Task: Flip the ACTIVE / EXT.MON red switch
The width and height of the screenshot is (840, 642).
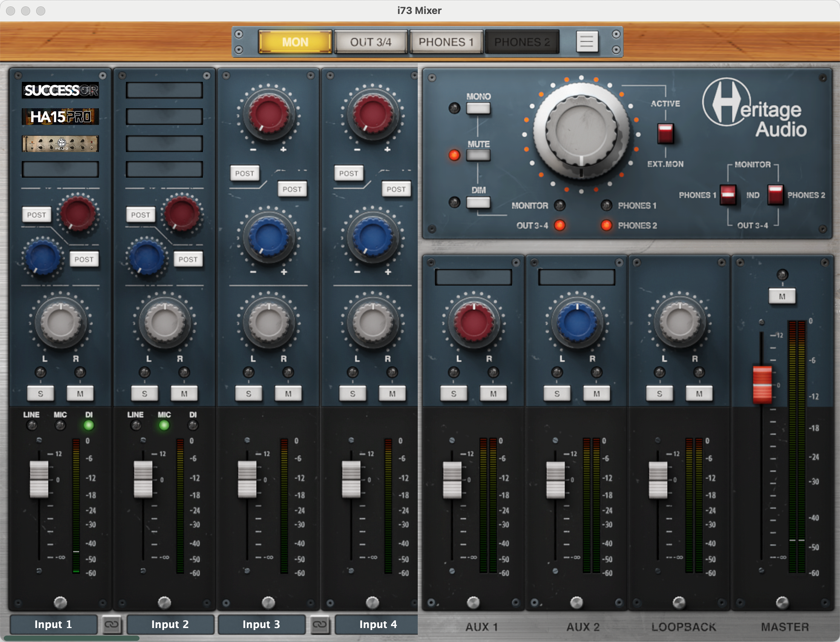Action: click(665, 134)
